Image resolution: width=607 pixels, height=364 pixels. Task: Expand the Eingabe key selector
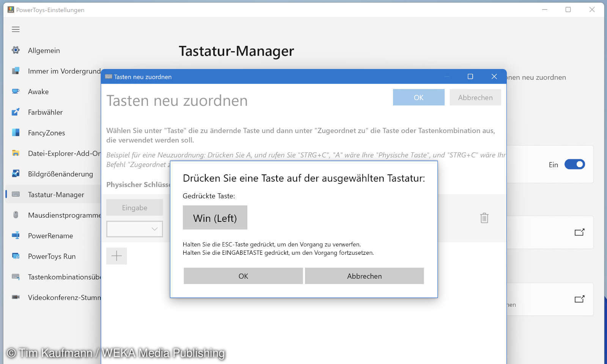[135, 207]
